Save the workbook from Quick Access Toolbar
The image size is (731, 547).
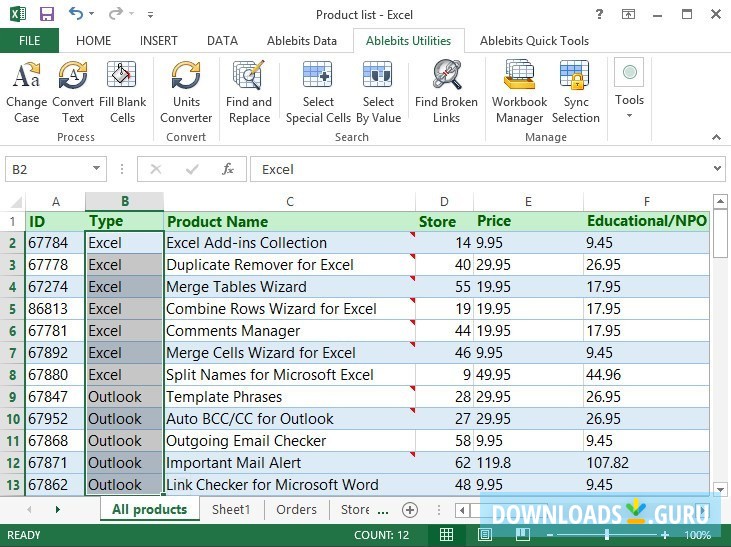45,14
